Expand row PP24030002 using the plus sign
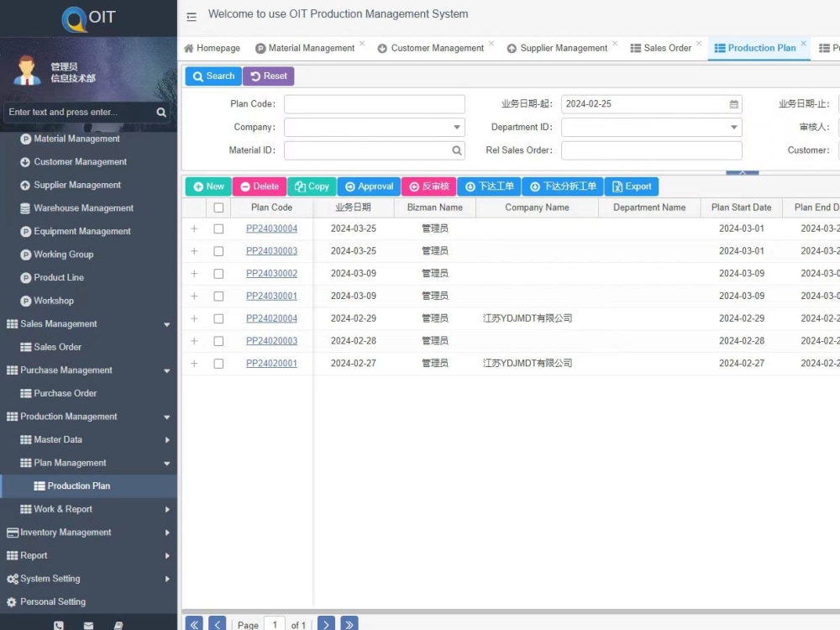Viewport: 840px width, 630px height. tap(194, 273)
